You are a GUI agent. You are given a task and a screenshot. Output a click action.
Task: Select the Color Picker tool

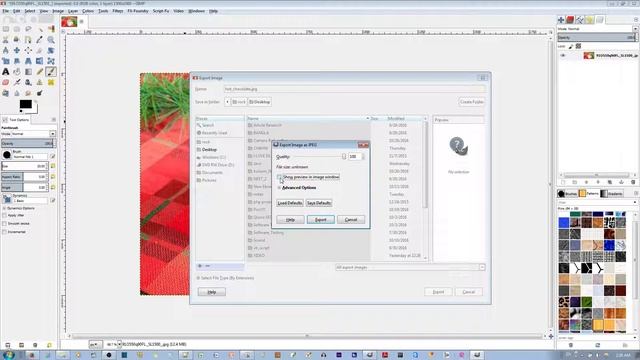pos(40,40)
